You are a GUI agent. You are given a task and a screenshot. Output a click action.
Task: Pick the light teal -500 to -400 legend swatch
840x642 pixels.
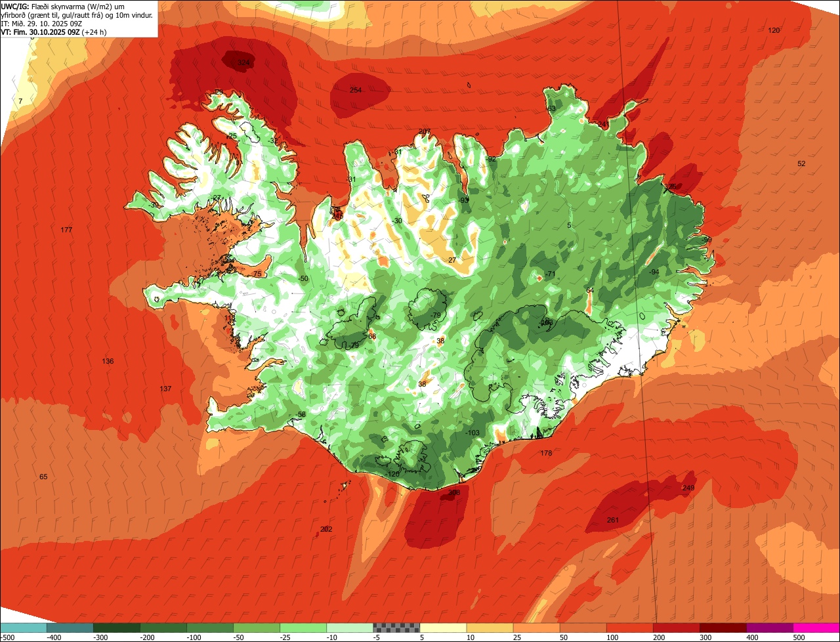point(24,628)
